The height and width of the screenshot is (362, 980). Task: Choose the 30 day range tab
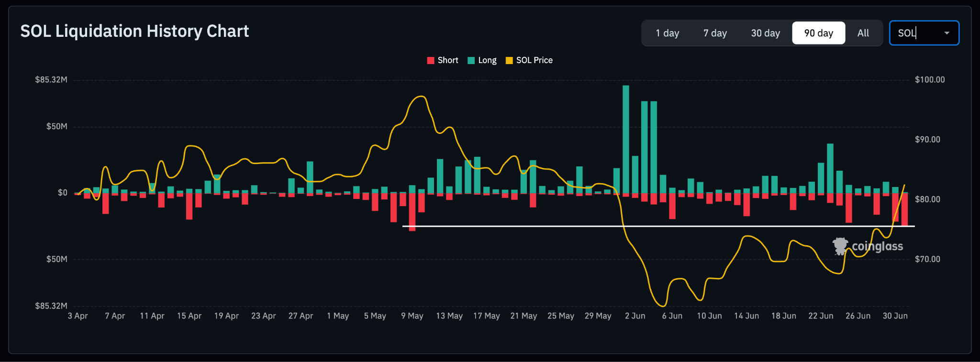point(766,33)
